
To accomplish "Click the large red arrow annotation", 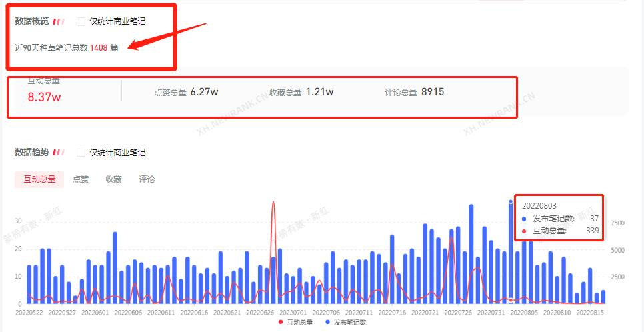I will pos(168,36).
